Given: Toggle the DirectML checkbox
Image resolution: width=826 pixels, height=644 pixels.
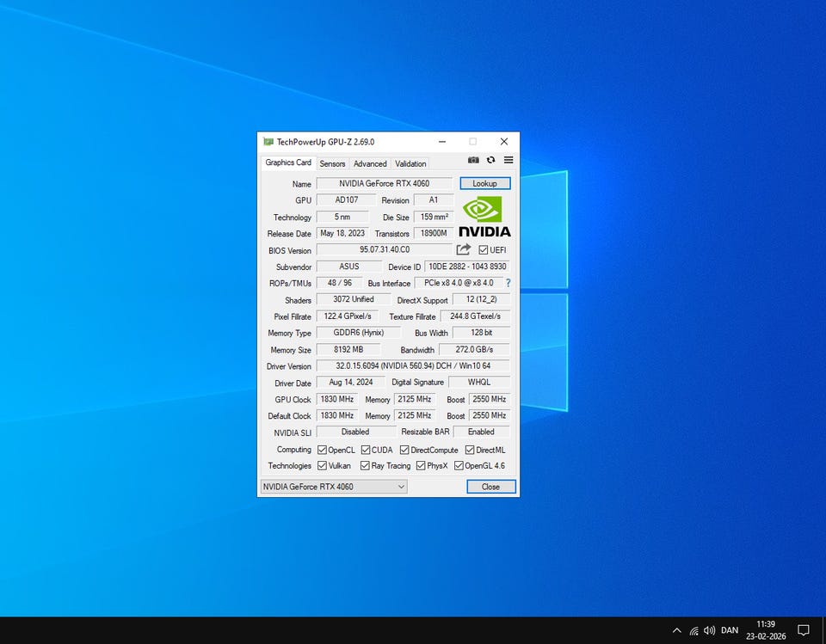Looking at the screenshot, I should pyautogui.click(x=470, y=450).
